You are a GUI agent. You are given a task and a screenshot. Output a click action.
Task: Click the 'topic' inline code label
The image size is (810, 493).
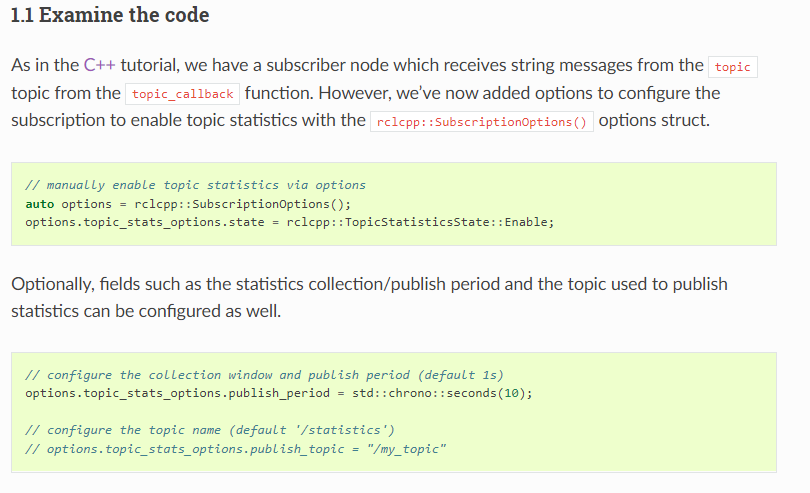(x=732, y=67)
